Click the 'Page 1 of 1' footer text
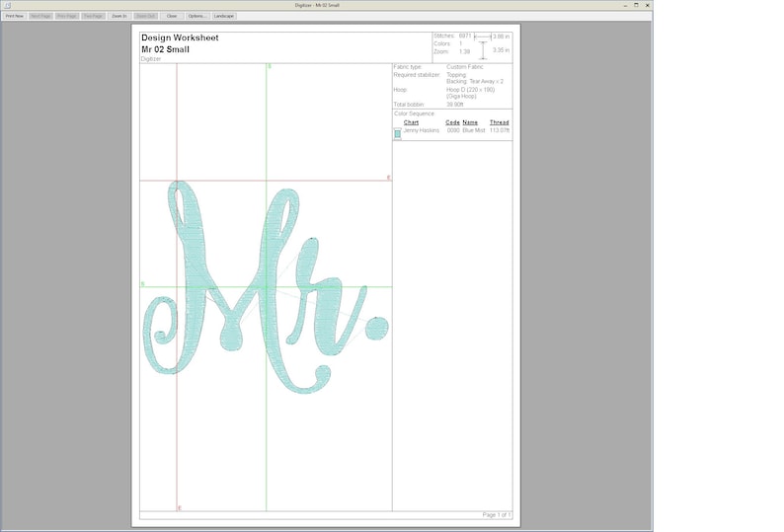The image size is (784, 532). [497, 515]
